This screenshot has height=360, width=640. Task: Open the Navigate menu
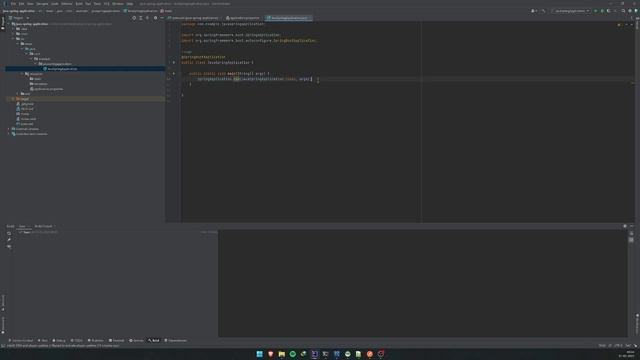click(42, 4)
